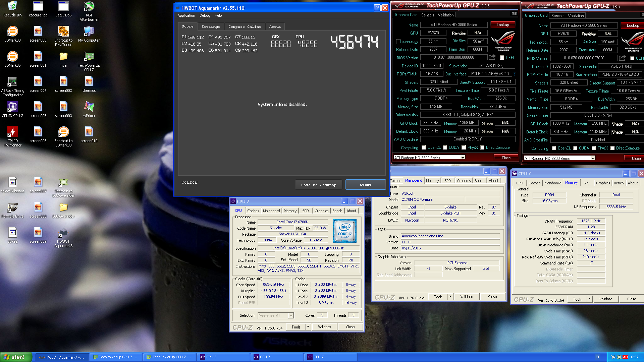Image resolution: width=644 pixels, height=362 pixels.
Task: Open the D3DOverrider folder icon
Action: click(63, 210)
